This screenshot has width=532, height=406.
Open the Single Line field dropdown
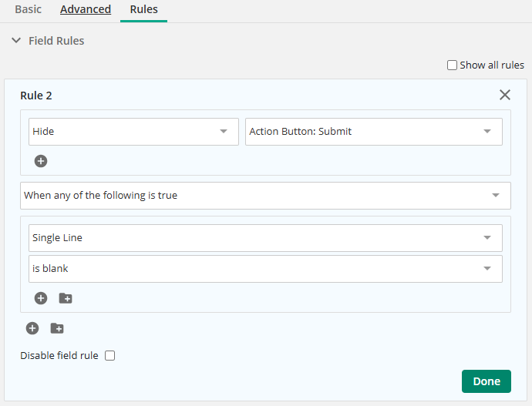pos(265,238)
